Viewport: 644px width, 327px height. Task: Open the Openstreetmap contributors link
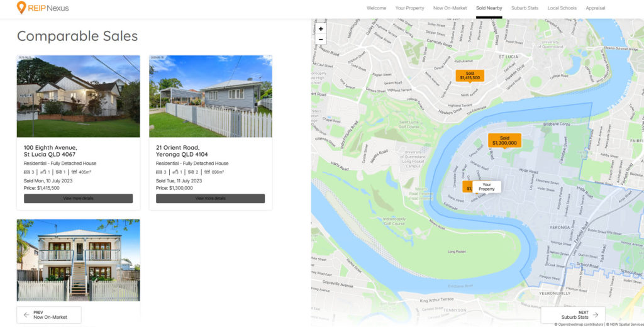579,324
